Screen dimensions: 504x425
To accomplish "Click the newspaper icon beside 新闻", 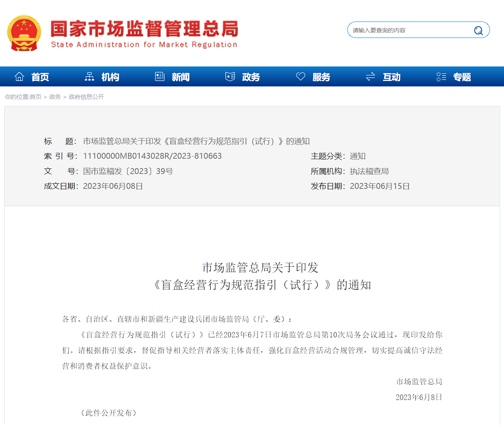I will (x=160, y=77).
